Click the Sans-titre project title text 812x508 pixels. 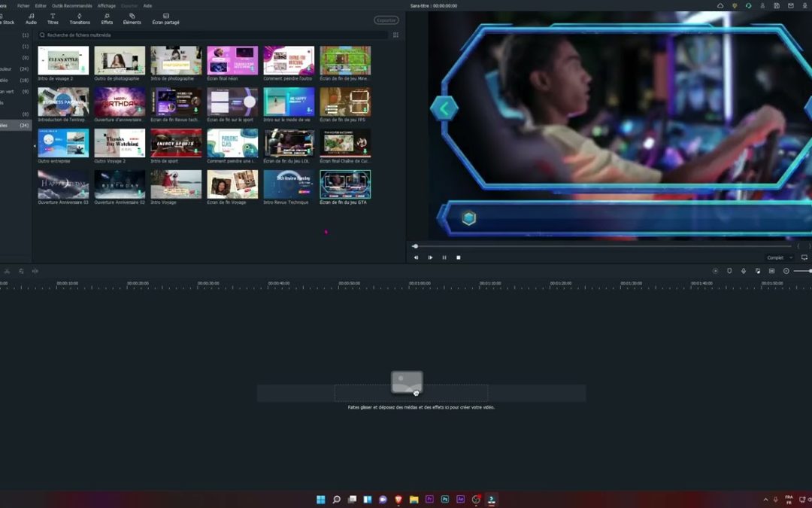419,6
